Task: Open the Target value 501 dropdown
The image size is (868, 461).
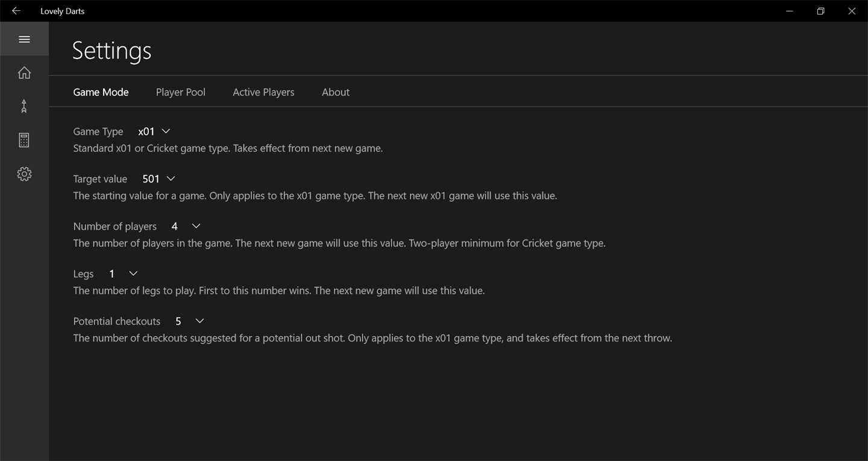Action: [159, 179]
